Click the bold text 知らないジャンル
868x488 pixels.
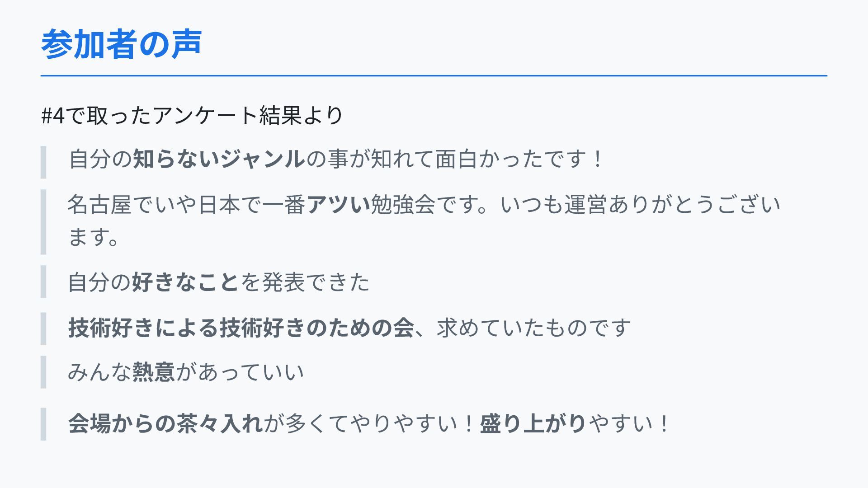[x=219, y=159]
